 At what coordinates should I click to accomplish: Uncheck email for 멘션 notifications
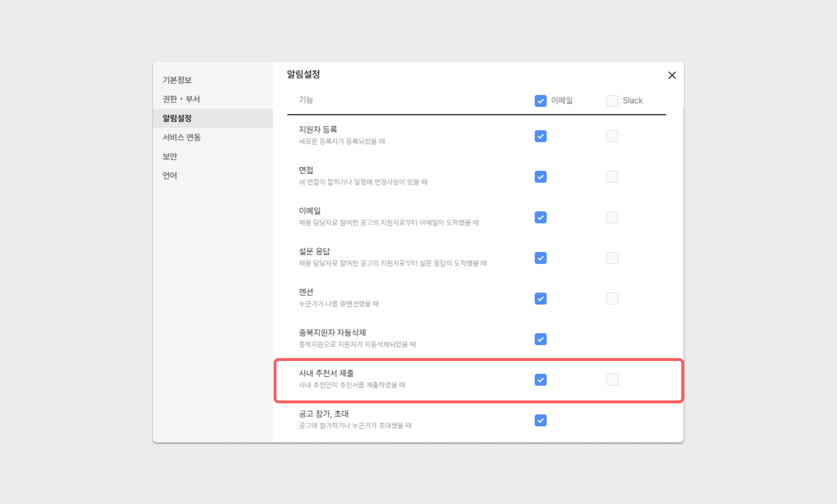540,299
